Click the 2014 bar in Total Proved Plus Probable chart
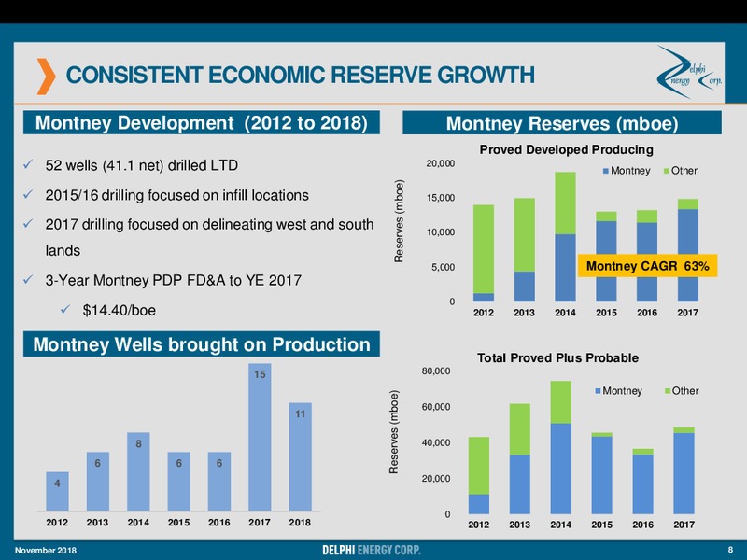 tap(561, 447)
